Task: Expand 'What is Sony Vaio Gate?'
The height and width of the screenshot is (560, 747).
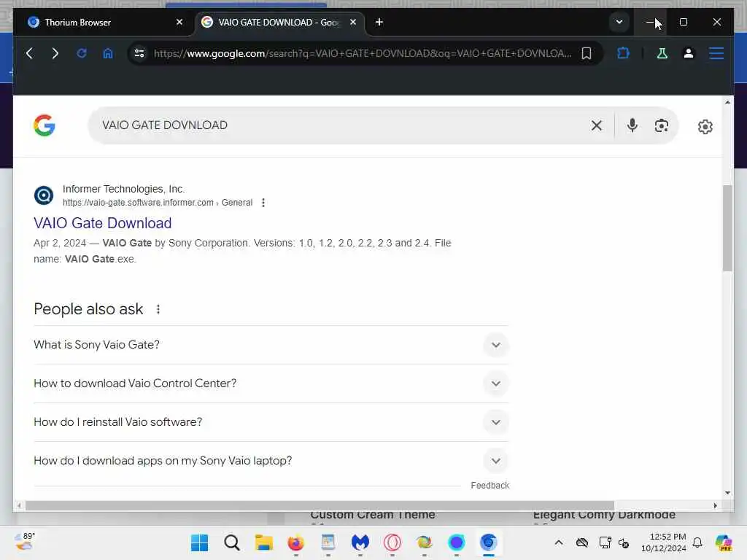Action: coord(271,345)
